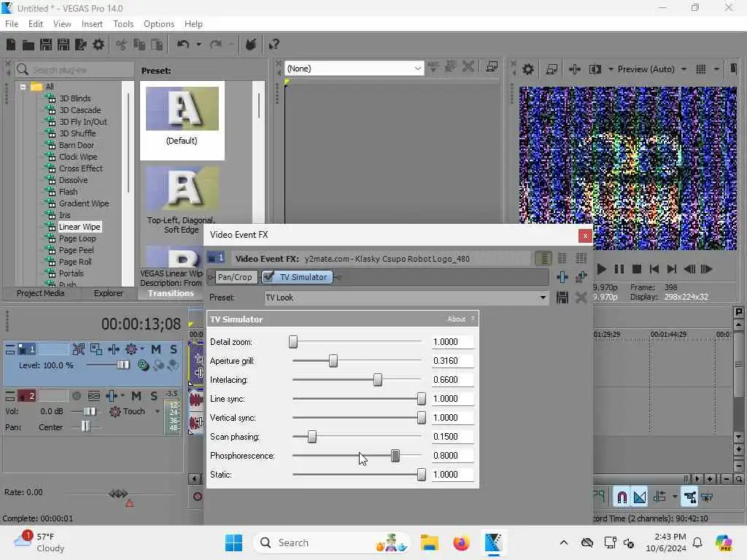Select Linear Wipe transition in list

(x=79, y=227)
